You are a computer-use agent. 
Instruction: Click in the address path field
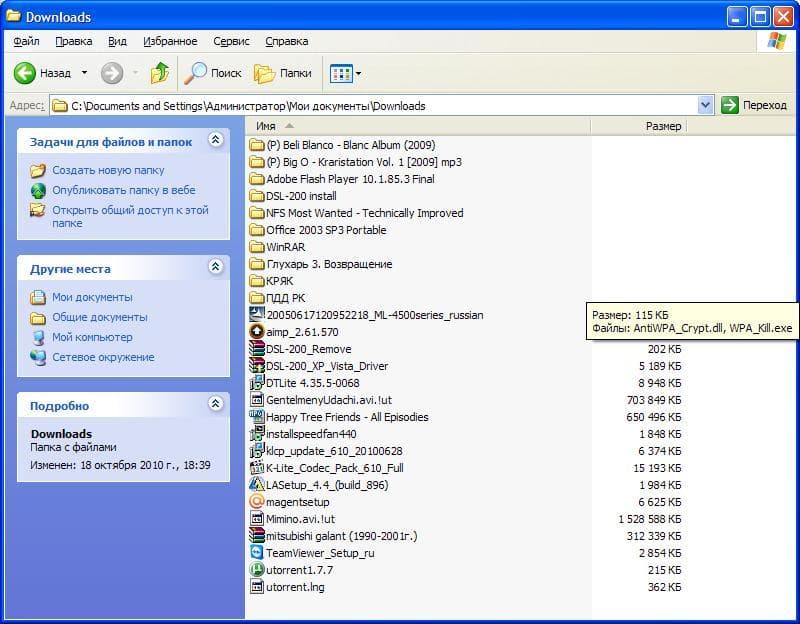375,106
